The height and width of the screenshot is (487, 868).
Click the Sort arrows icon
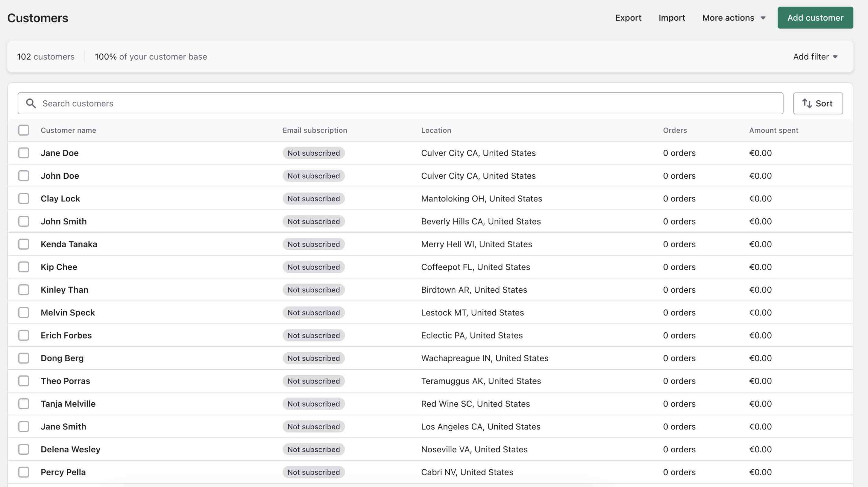click(x=807, y=103)
